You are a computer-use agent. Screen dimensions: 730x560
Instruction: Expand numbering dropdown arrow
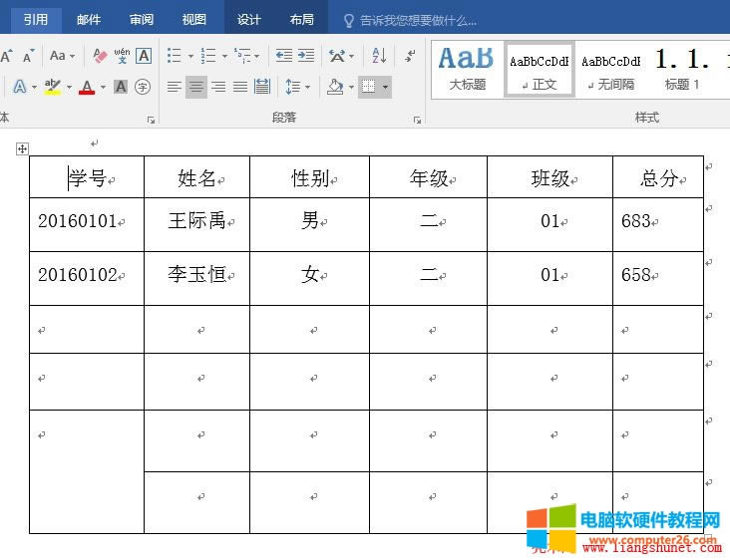(x=224, y=56)
